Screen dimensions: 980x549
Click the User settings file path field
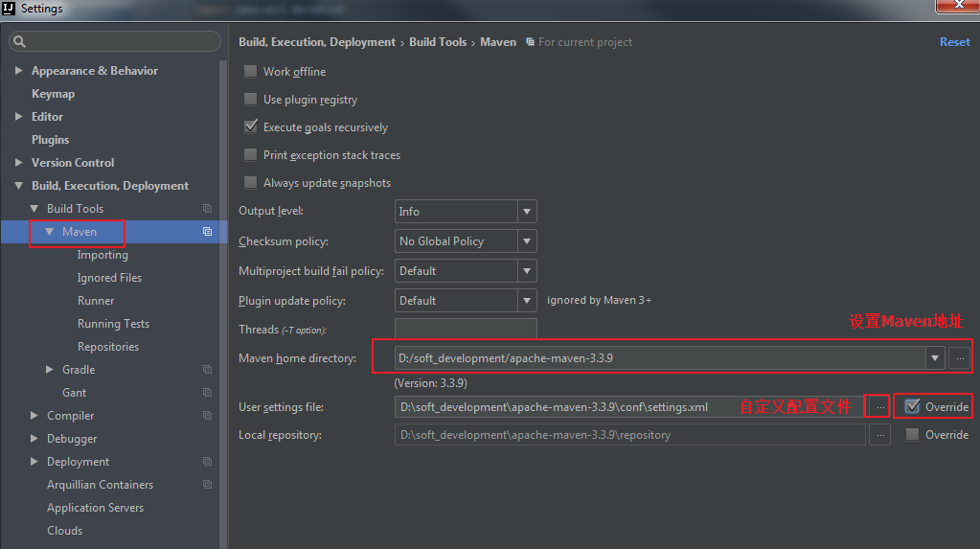click(x=630, y=407)
